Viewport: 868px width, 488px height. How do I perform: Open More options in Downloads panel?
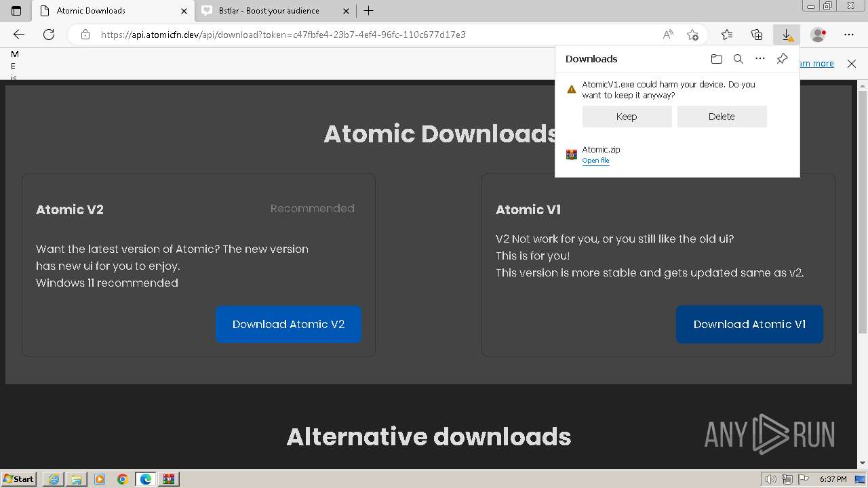(x=760, y=59)
